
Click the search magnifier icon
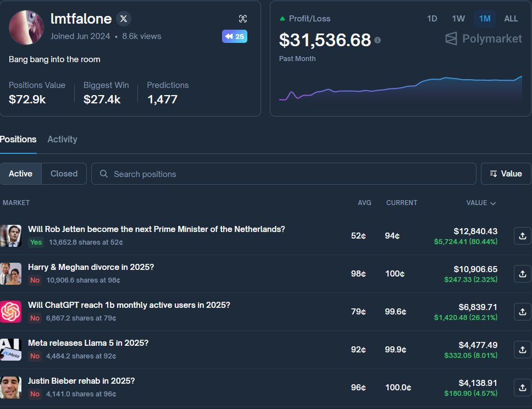(x=104, y=174)
